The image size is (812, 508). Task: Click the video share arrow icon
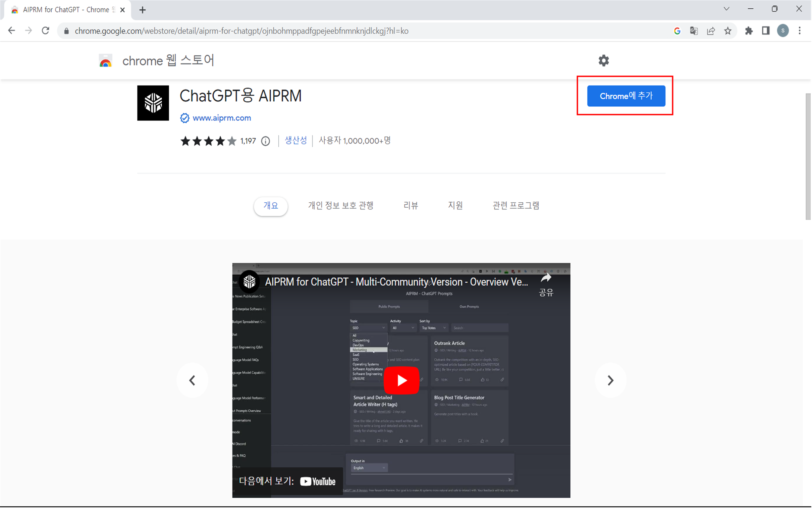coord(546,278)
